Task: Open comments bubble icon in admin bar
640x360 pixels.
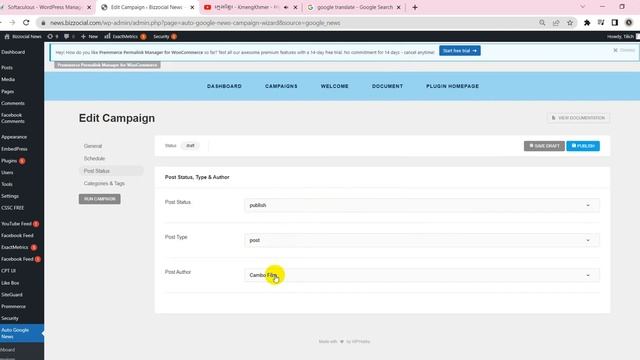Action: 69,36
